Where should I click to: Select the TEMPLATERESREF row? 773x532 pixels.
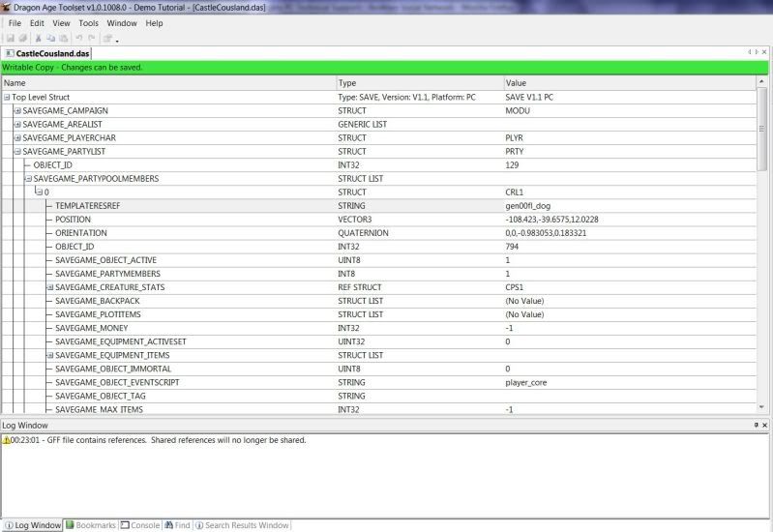pos(378,206)
